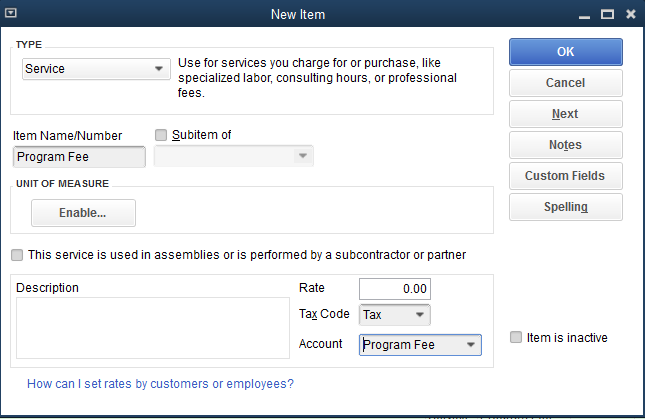Enable unit of measure
This screenshot has height=419, width=645.
(83, 213)
